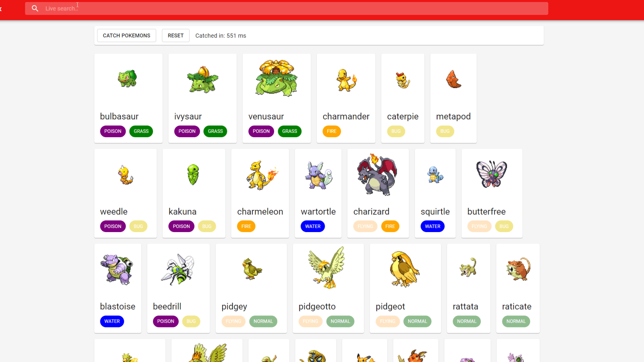
Task: Click the POISON tag on bulbasaur card
Action: point(113,131)
